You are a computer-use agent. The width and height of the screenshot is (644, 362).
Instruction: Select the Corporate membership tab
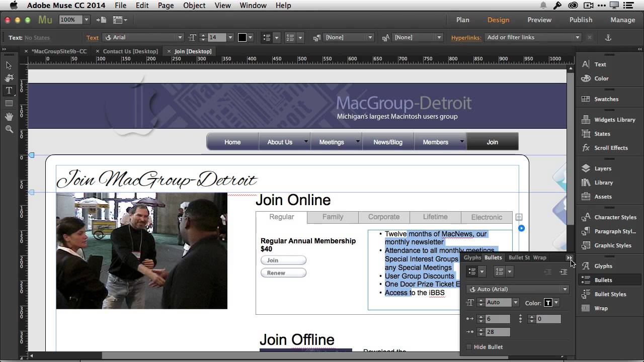384,217
